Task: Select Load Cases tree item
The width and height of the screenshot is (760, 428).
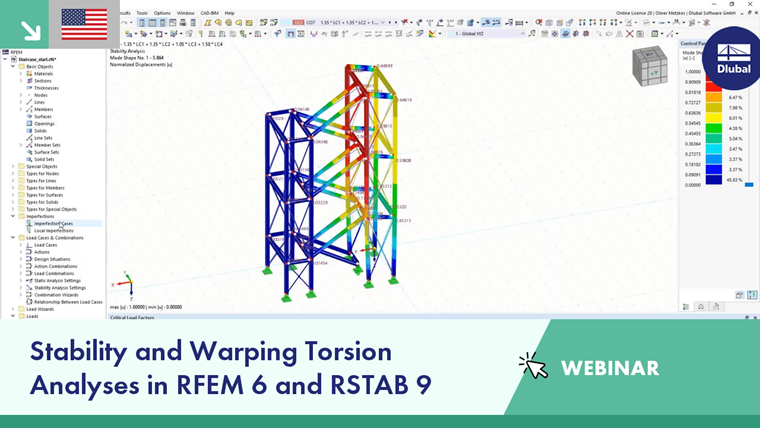Action: (46, 245)
